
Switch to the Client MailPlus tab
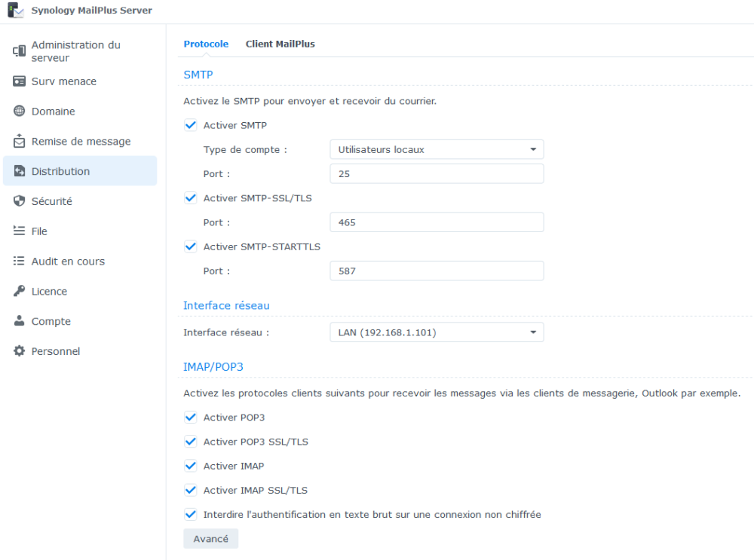(280, 44)
